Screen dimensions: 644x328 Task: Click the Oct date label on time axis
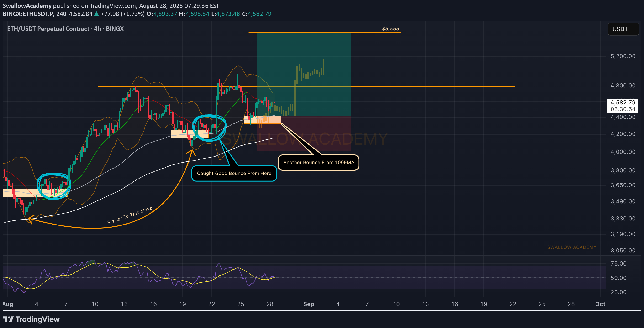click(600, 304)
